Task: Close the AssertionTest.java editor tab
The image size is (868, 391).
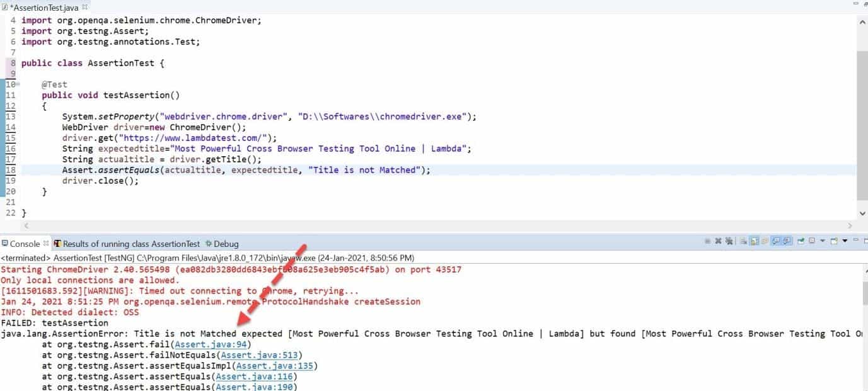Action: (x=85, y=7)
